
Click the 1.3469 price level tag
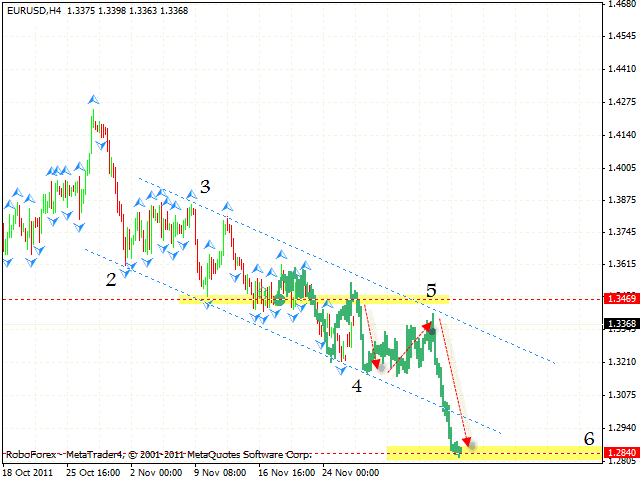point(620,299)
